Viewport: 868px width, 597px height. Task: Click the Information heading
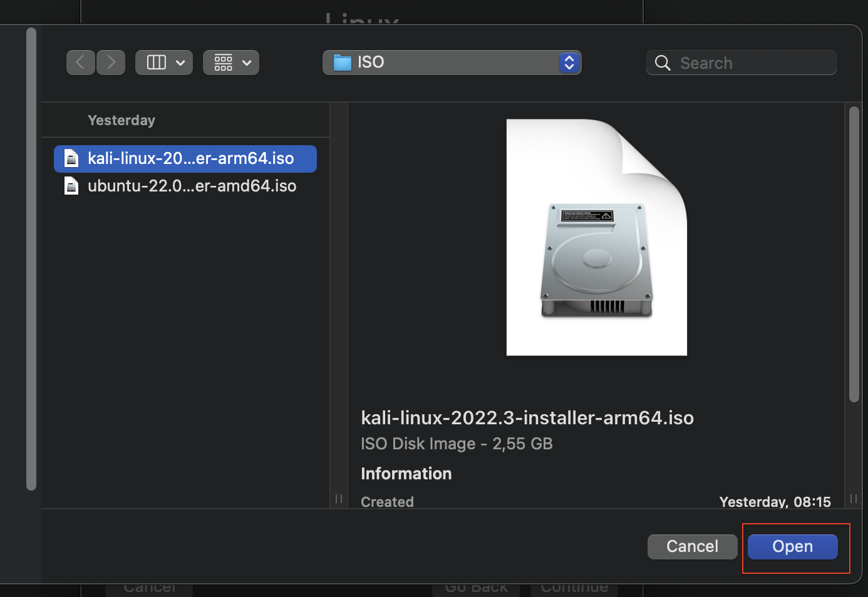coord(406,474)
